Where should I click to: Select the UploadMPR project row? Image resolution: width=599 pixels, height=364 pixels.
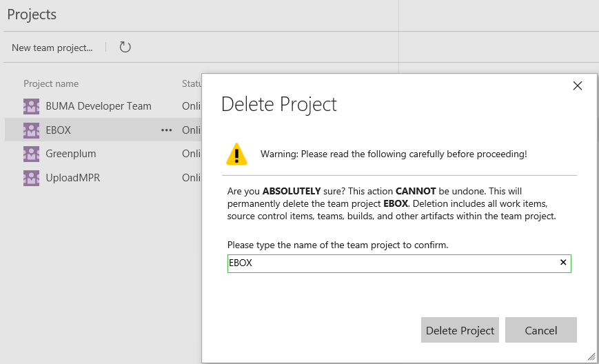pyautogui.click(x=73, y=178)
